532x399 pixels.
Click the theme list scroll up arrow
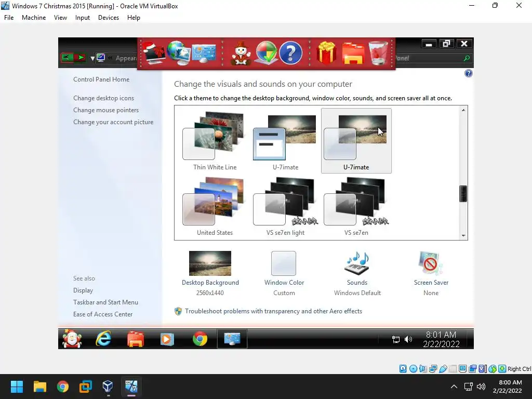[x=463, y=110]
